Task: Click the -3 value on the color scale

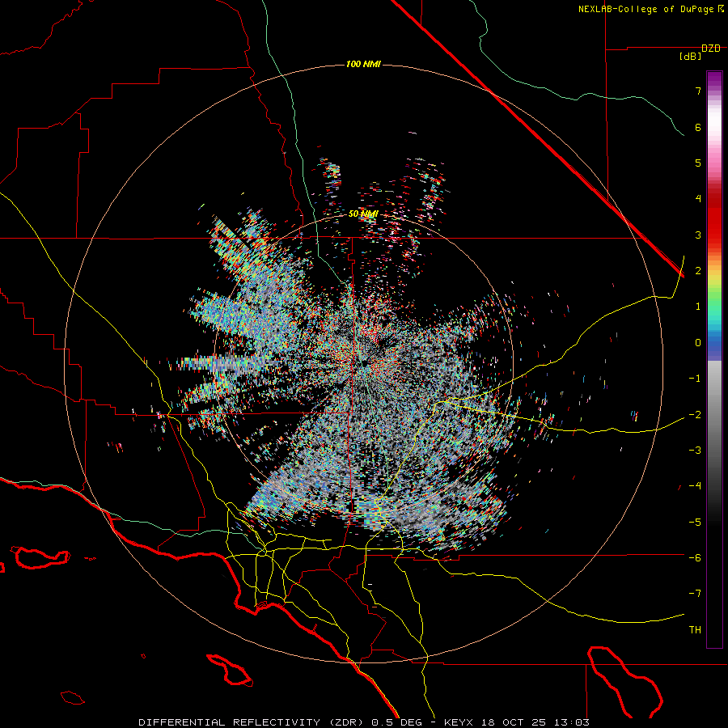Action: click(695, 451)
